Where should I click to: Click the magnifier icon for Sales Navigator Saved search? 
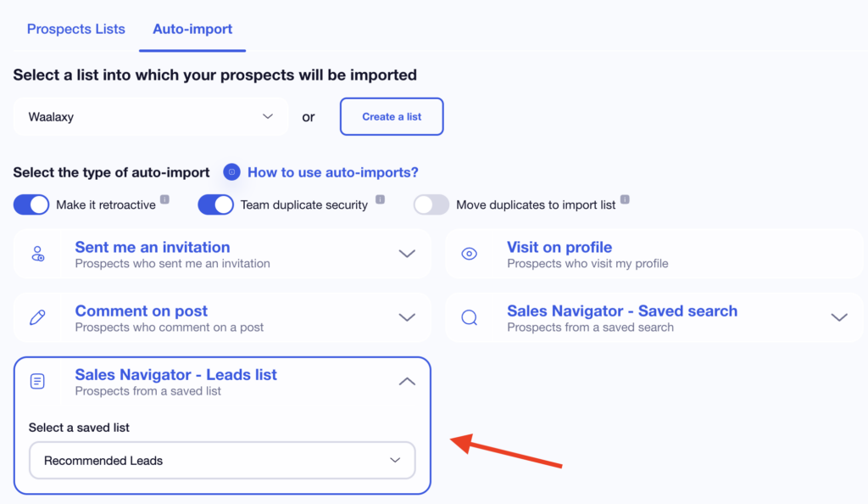(x=470, y=316)
